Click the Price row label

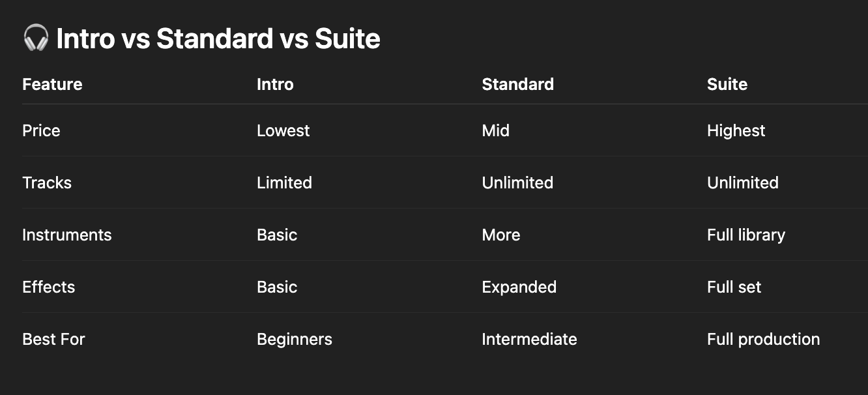(41, 130)
